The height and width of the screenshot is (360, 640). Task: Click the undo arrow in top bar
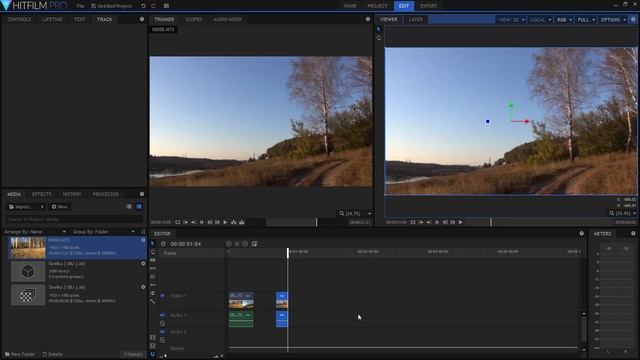(x=143, y=6)
